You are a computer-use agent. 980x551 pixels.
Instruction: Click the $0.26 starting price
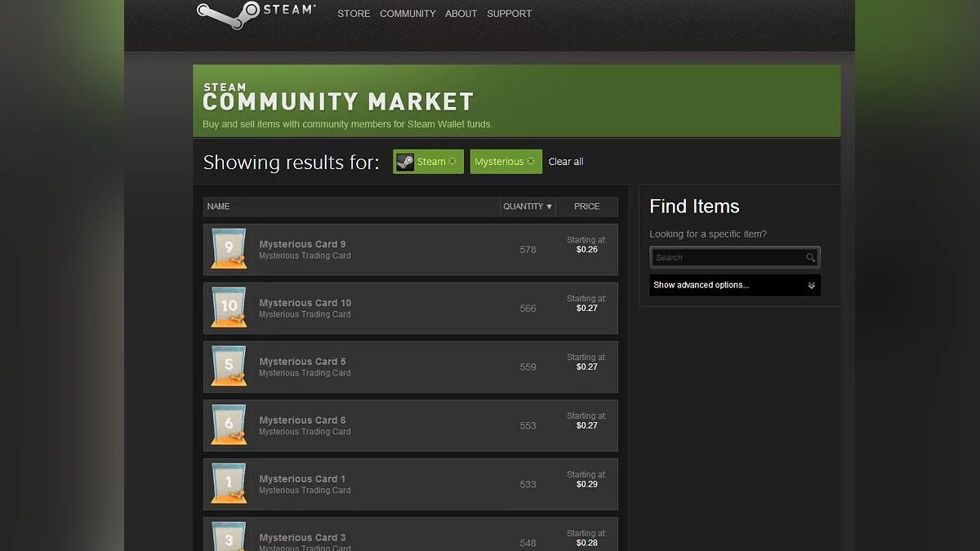pos(586,250)
